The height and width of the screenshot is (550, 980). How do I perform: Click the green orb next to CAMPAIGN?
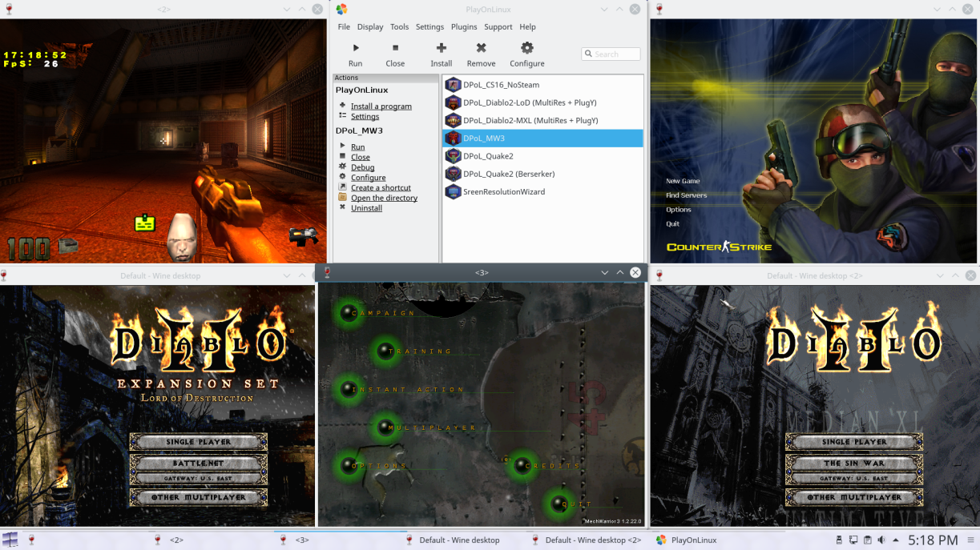pyautogui.click(x=349, y=313)
